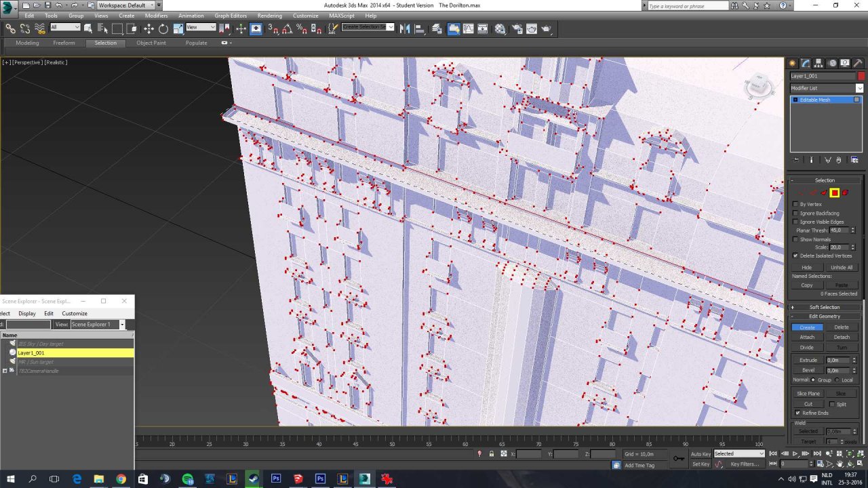The width and height of the screenshot is (868, 488).
Task: Select the Move transform tool
Action: tap(149, 28)
